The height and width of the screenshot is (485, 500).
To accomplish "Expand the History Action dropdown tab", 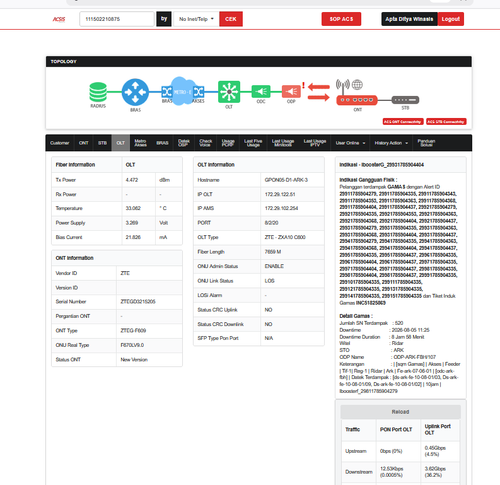I will [391, 143].
